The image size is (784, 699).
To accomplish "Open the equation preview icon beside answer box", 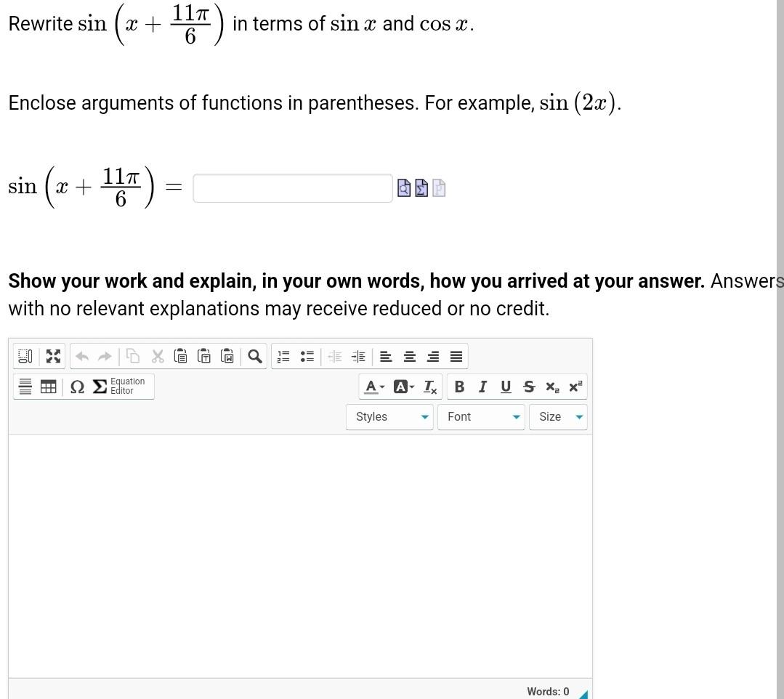I will click(405, 188).
